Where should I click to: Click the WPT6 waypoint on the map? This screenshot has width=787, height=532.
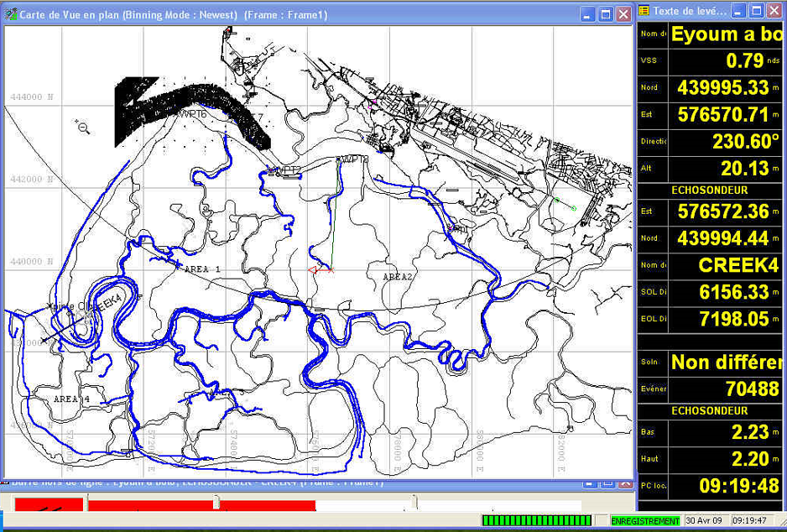pos(190,113)
